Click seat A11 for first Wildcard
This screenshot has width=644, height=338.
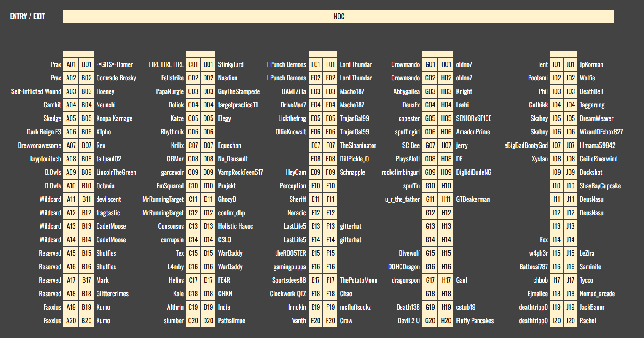[x=71, y=199]
